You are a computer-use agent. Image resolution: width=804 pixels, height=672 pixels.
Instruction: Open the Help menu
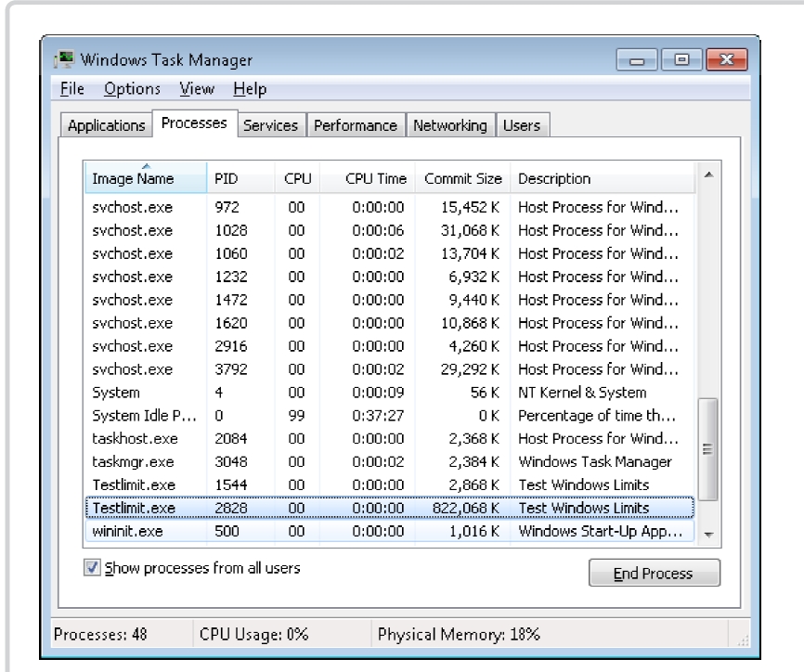click(250, 89)
